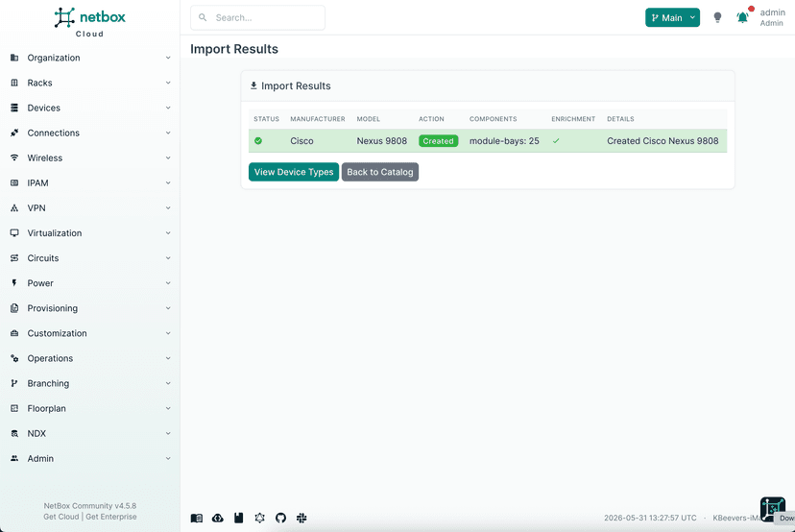The height and width of the screenshot is (532, 795).
Task: Open the docs book icon in footer
Action: tap(197, 518)
